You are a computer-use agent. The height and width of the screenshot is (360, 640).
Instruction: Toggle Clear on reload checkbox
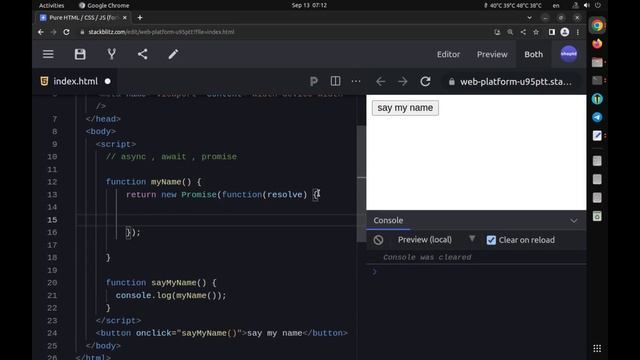click(x=491, y=240)
